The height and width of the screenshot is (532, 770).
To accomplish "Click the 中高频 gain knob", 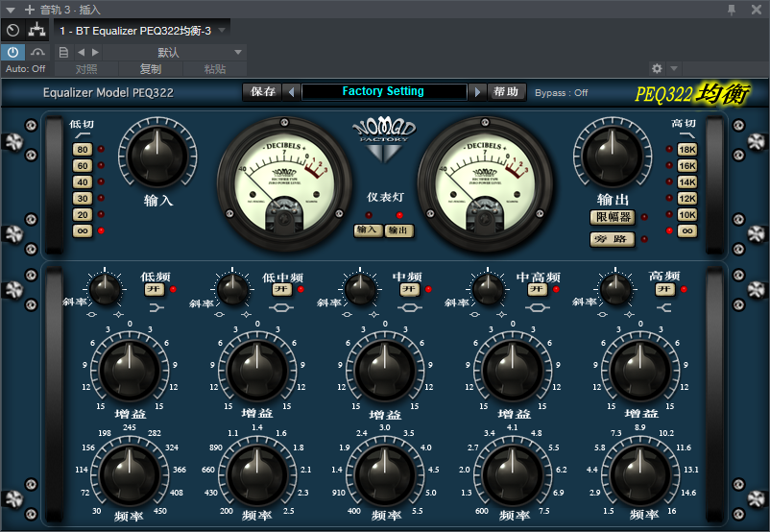I will pyautogui.click(x=513, y=371).
